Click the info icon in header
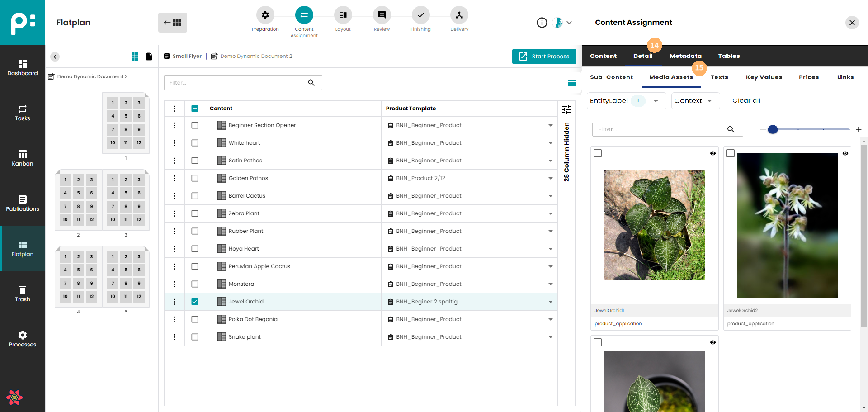868x412 pixels. (542, 23)
